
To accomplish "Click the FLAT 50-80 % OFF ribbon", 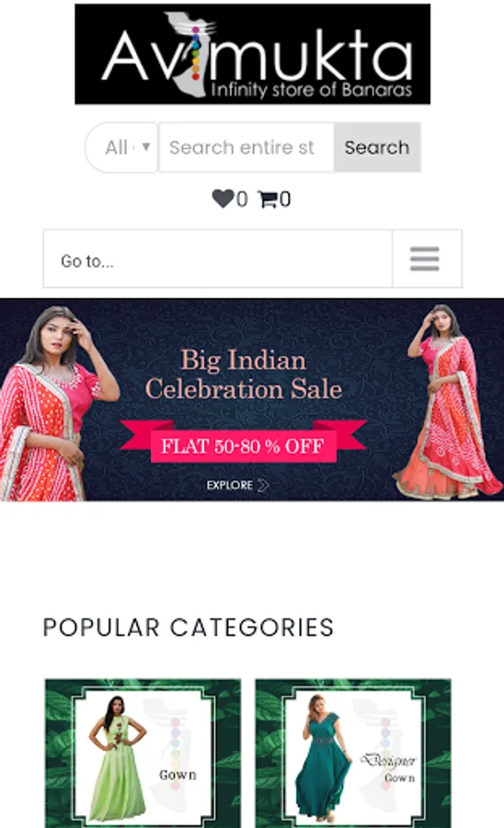I will 243,445.
